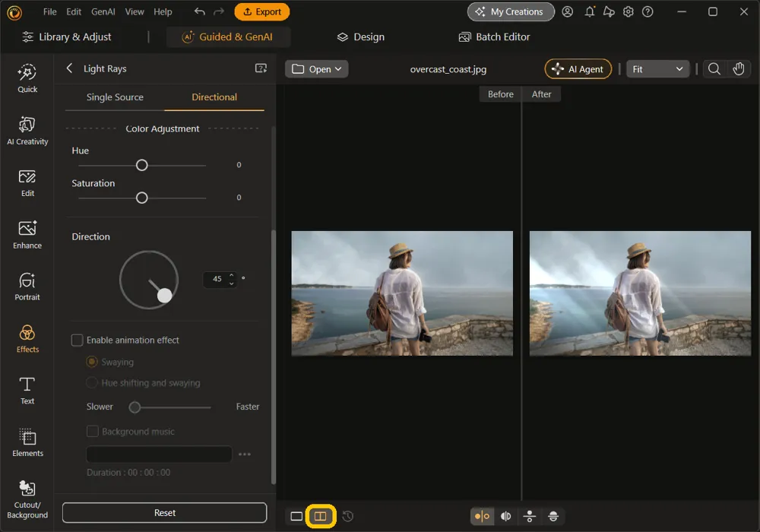The height and width of the screenshot is (532, 760).
Task: Open the AI Creativity panel
Action: (x=27, y=130)
